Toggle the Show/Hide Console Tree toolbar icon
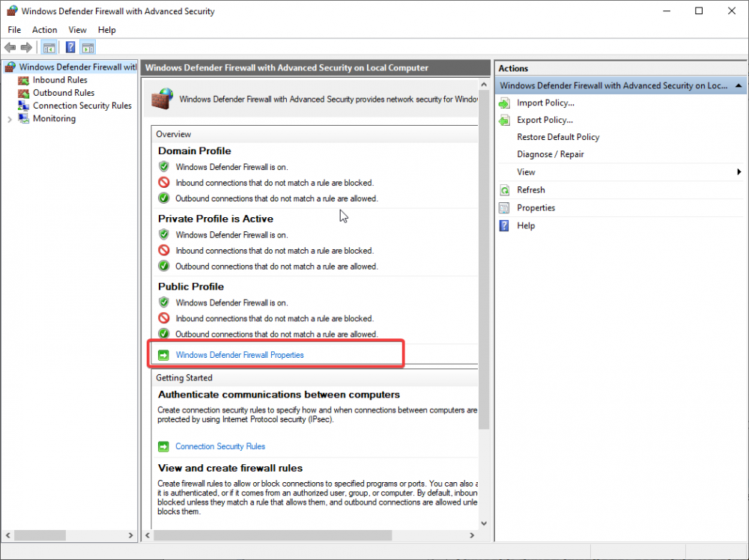The height and width of the screenshot is (560, 749). (49, 47)
